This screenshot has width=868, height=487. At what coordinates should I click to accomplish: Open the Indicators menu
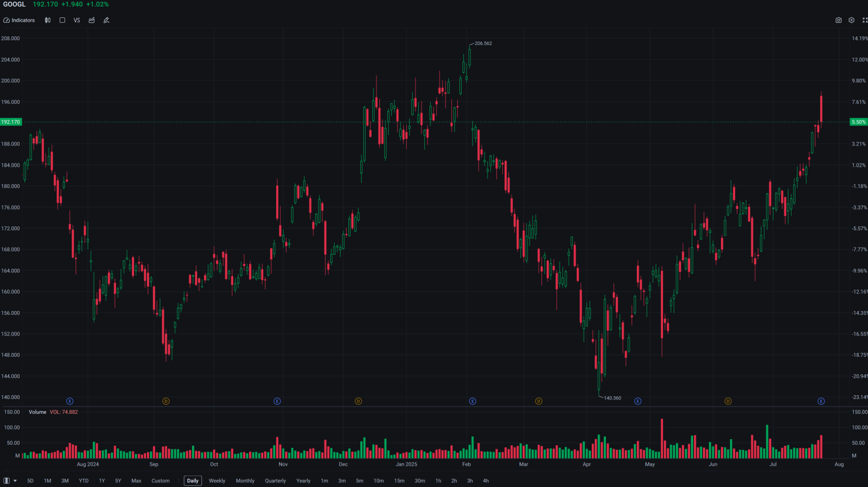[19, 20]
